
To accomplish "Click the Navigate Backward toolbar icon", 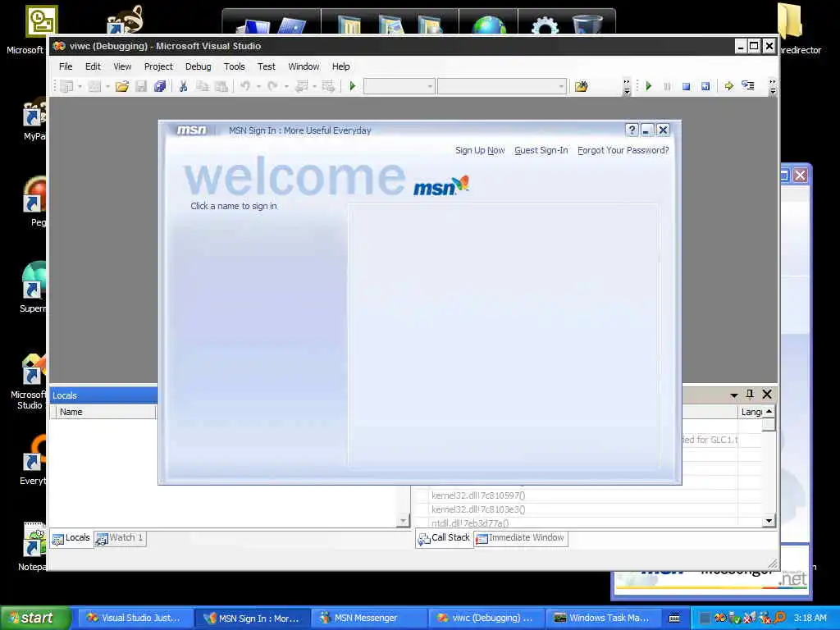I will (x=302, y=86).
